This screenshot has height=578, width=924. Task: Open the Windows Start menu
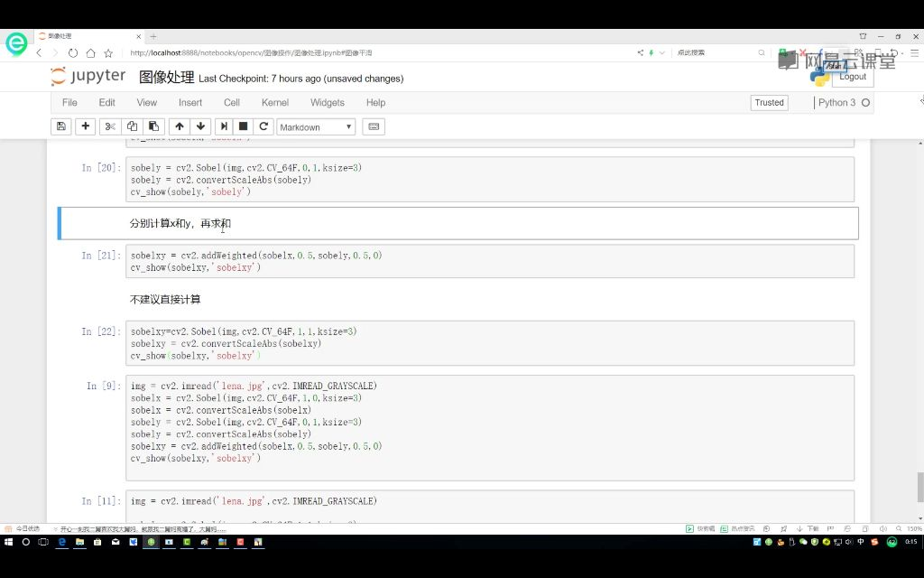[x=8, y=542]
